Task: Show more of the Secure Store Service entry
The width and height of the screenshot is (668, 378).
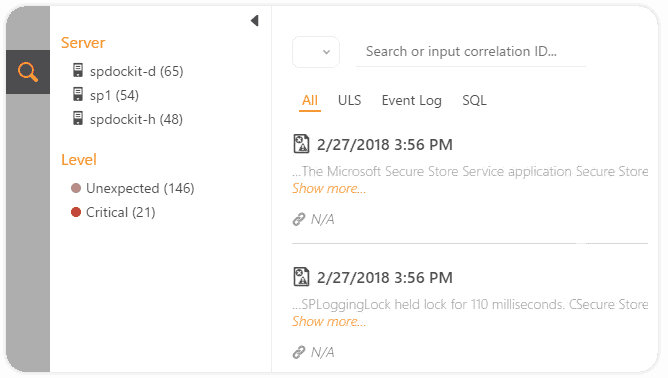Action: coord(329,189)
